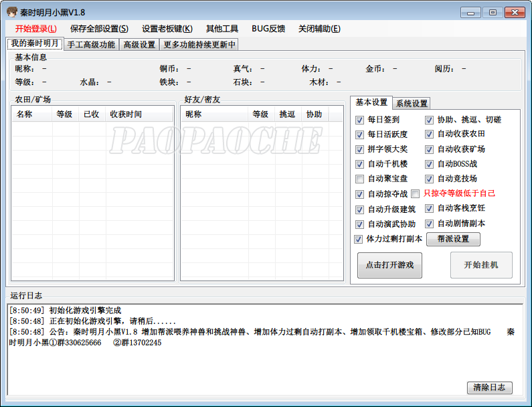Toggle 自动剧情副本 checkbox
532x407 pixels.
(x=429, y=224)
